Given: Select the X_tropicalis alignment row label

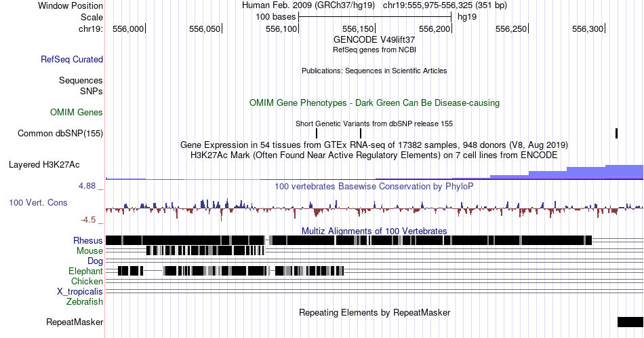Looking at the screenshot, I should 80,292.
